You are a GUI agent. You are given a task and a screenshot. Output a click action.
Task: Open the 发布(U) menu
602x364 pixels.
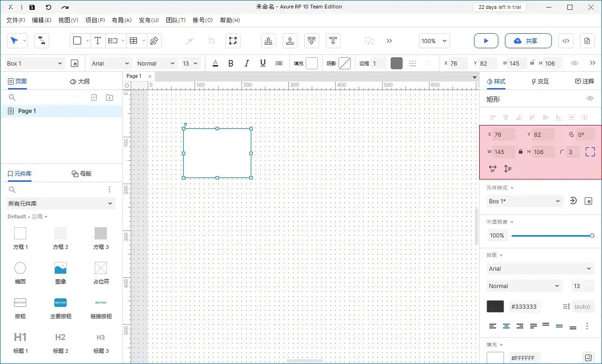click(149, 20)
